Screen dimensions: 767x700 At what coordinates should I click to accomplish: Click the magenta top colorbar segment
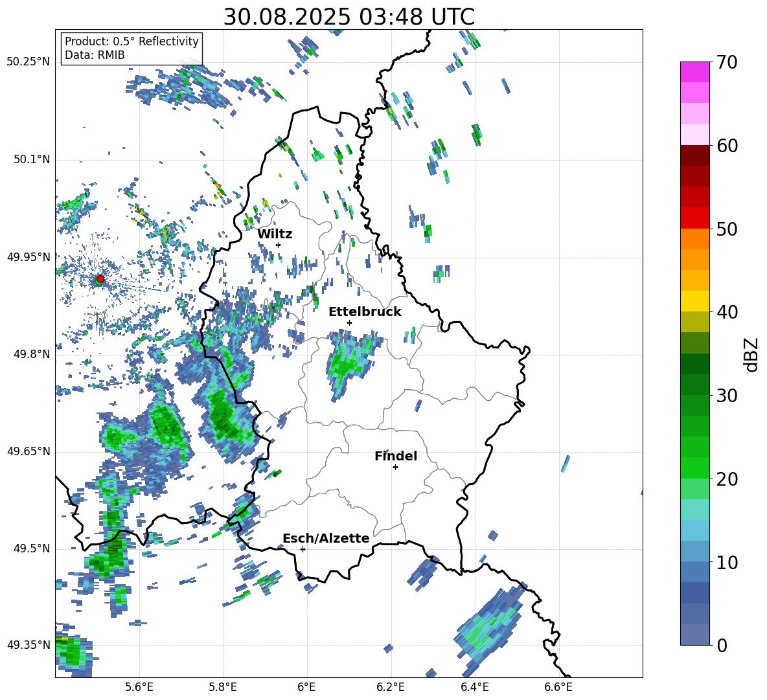(x=694, y=72)
